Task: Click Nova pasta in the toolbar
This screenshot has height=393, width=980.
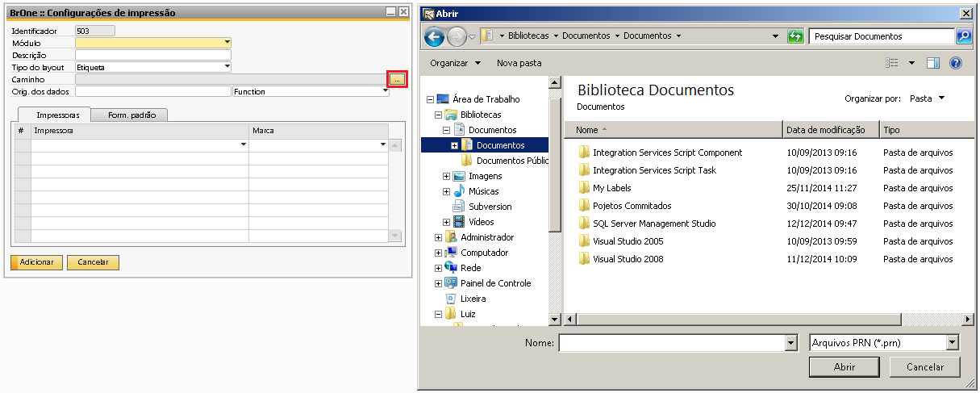Action: [x=519, y=63]
